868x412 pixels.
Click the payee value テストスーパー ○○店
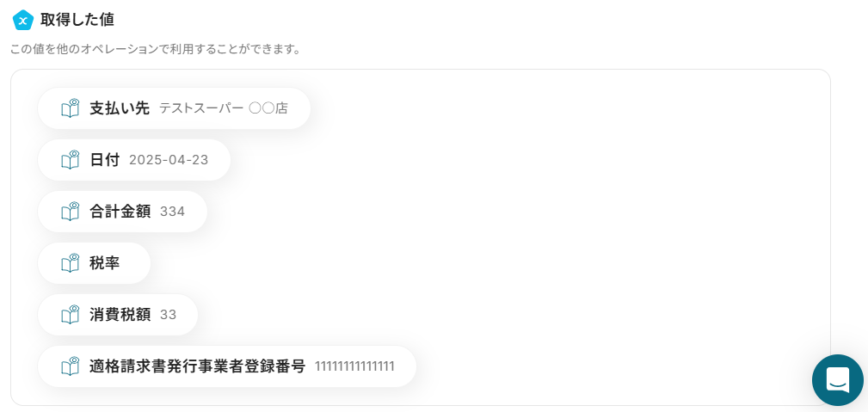point(224,108)
